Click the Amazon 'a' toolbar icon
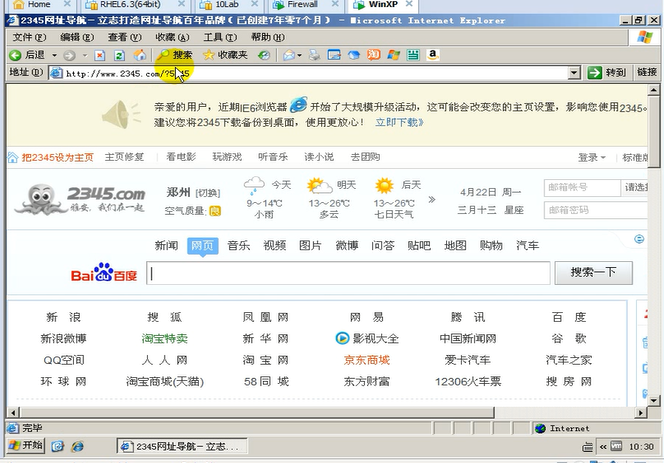Viewport: 664px width, 463px height. tap(432, 55)
